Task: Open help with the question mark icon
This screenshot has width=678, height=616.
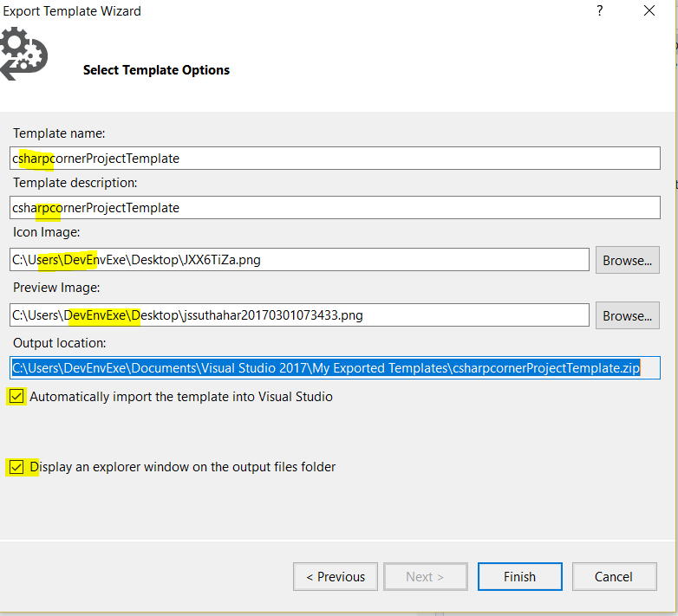Action: pyautogui.click(x=600, y=10)
